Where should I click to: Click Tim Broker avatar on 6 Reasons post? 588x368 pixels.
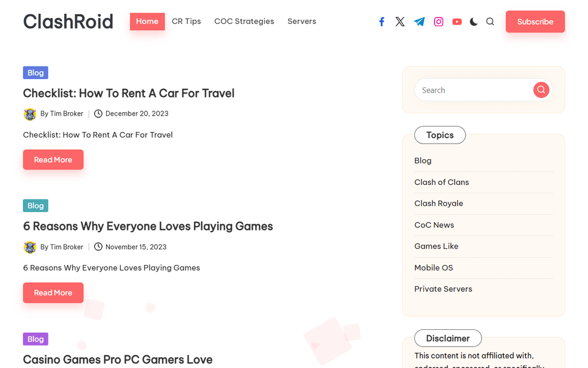(30, 247)
